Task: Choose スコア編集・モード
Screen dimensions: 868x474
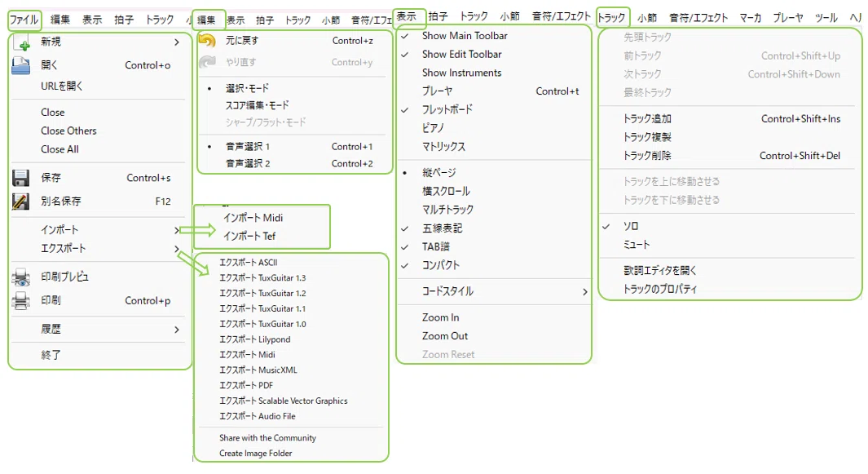Action: 257,105
